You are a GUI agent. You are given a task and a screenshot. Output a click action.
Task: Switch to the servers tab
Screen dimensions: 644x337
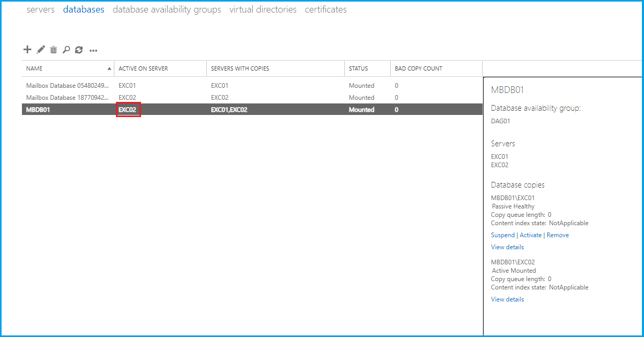coord(40,9)
